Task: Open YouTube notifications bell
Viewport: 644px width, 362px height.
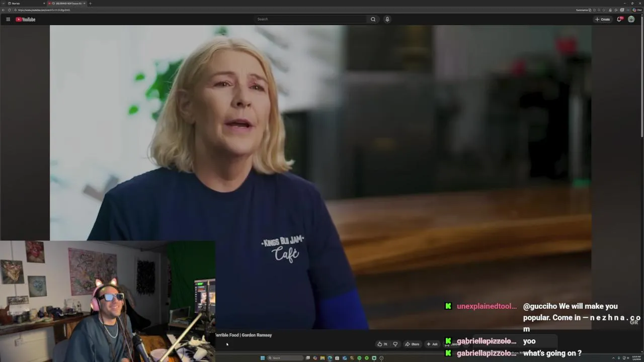Action: [x=619, y=19]
